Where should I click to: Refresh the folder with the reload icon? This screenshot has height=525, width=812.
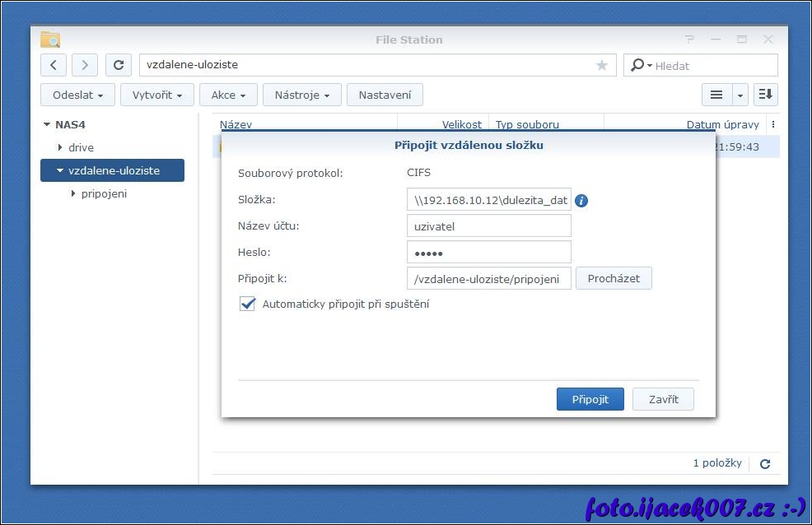pyautogui.click(x=119, y=65)
